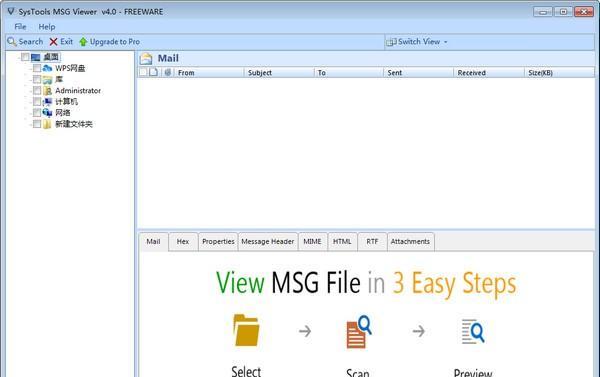Select the RTF tab
Screen dimensions: 600x377
[372, 242]
